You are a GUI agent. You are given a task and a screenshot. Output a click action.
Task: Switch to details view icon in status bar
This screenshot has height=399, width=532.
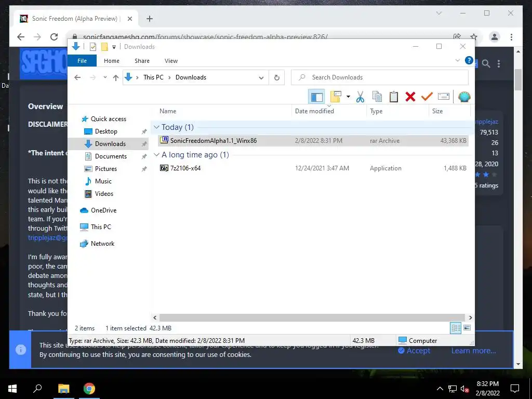tap(456, 328)
